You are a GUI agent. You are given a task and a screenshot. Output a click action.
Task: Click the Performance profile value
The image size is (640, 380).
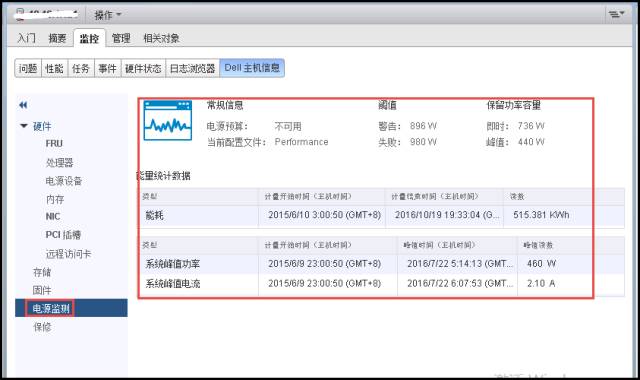(x=301, y=142)
